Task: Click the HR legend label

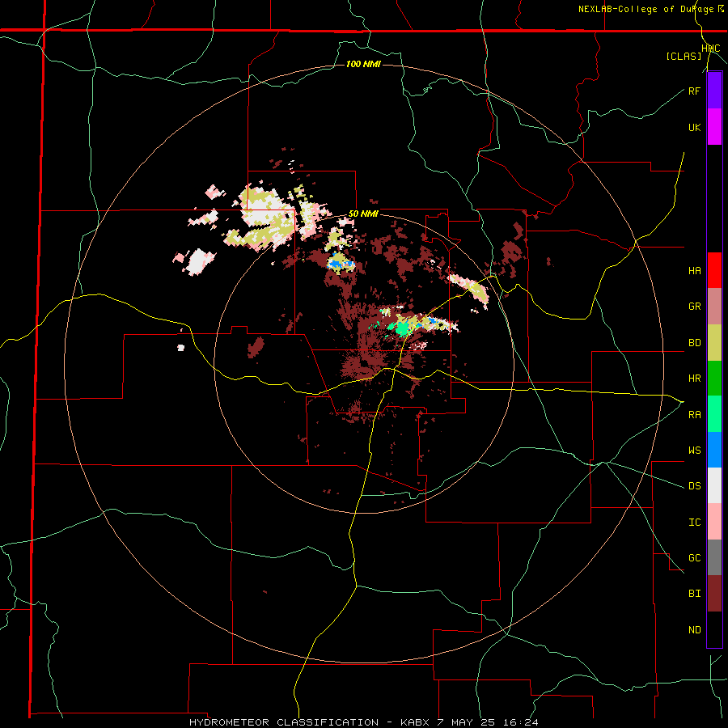Action: click(695, 379)
